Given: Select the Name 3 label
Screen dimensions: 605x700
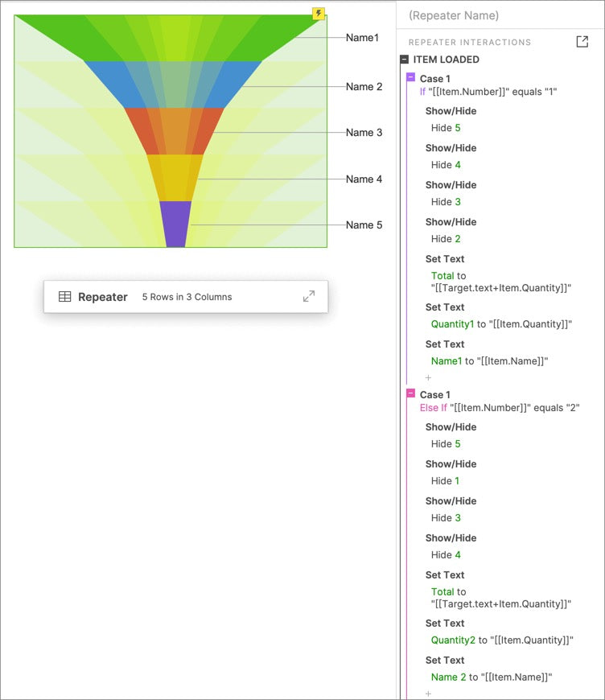Looking at the screenshot, I should [x=364, y=133].
